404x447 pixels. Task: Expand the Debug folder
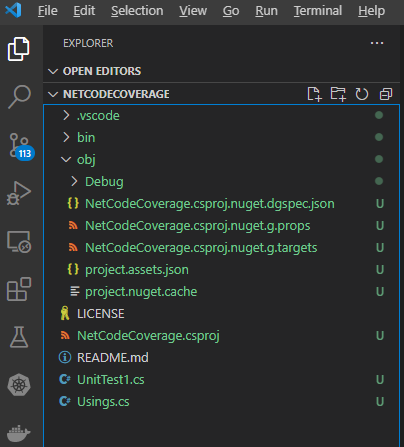(74, 181)
